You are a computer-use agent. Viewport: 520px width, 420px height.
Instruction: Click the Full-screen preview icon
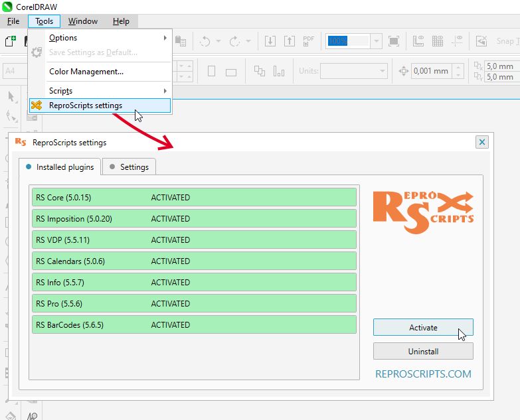[x=394, y=41]
